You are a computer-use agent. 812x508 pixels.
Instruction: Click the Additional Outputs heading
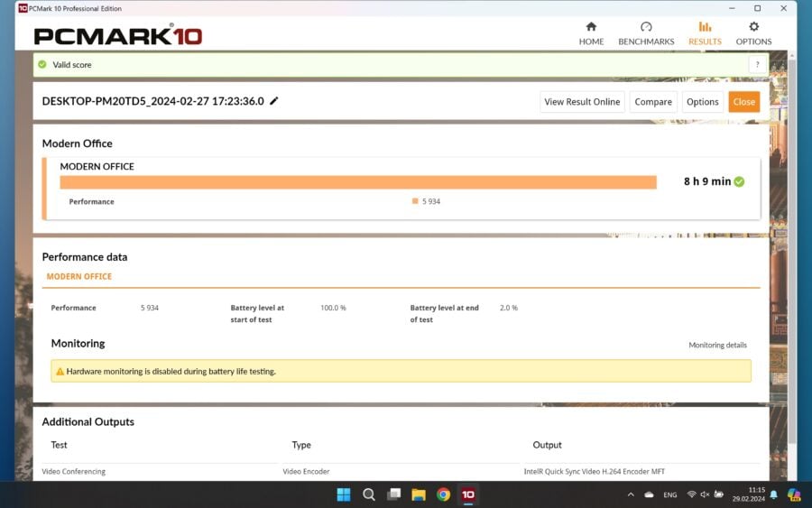coord(88,421)
